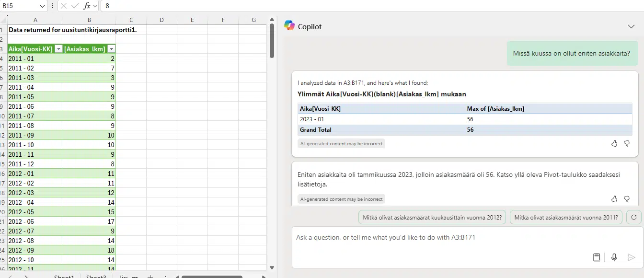The width and height of the screenshot is (644, 278).
Task: Click the vertical scrollbar down arrow in sheet
Action: pos(272,267)
